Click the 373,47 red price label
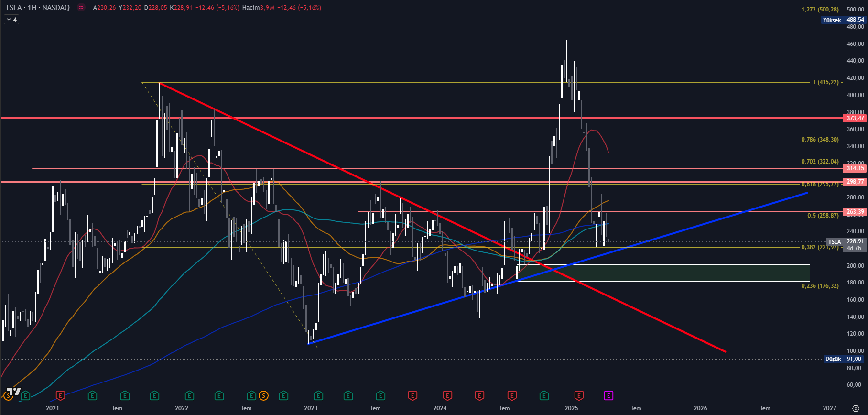The image size is (868, 415). point(855,118)
